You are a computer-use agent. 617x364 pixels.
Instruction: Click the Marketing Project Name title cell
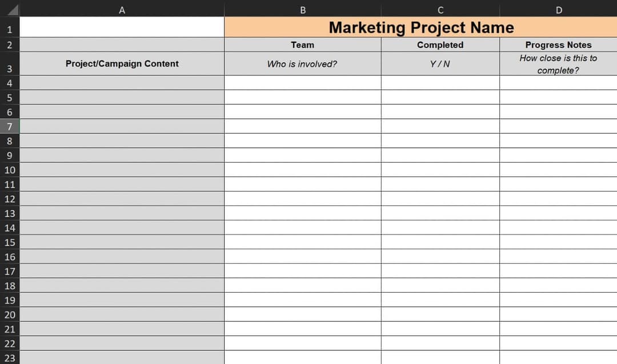pyautogui.click(x=420, y=27)
